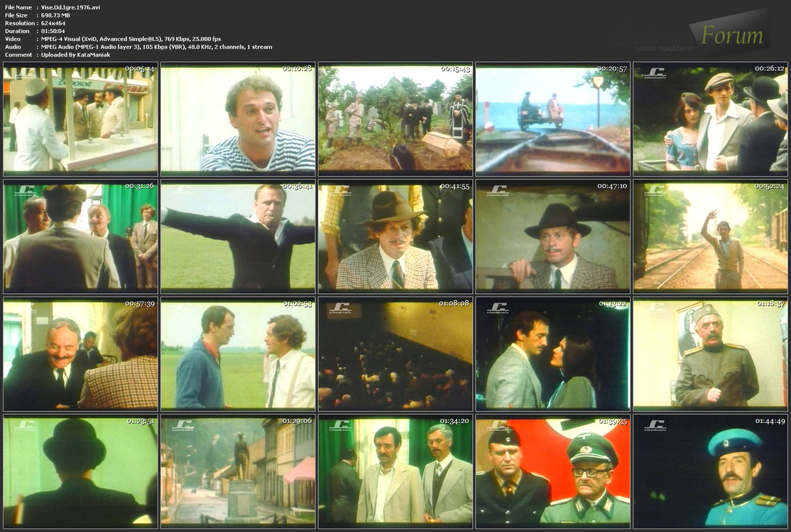
Task: Open the couple frame at 01:13:22
Action: point(553,354)
